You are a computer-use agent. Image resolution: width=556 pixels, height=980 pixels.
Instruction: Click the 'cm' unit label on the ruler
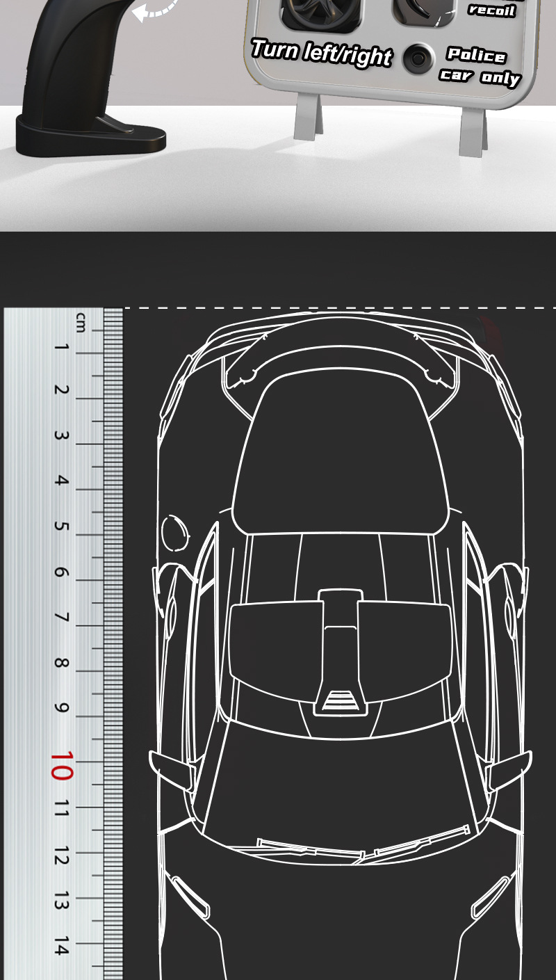(81, 322)
